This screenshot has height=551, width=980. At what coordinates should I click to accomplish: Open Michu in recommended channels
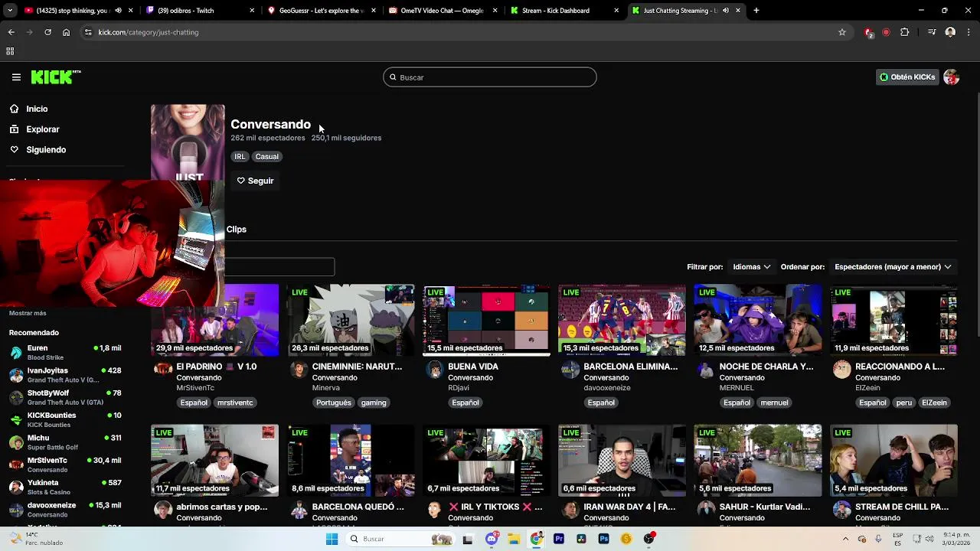65,442
